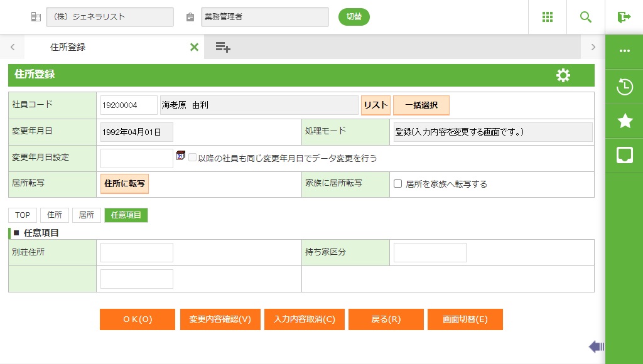Open the three-dots sidebar menu
Image resolution: width=643 pixels, height=364 pixels.
[625, 51]
